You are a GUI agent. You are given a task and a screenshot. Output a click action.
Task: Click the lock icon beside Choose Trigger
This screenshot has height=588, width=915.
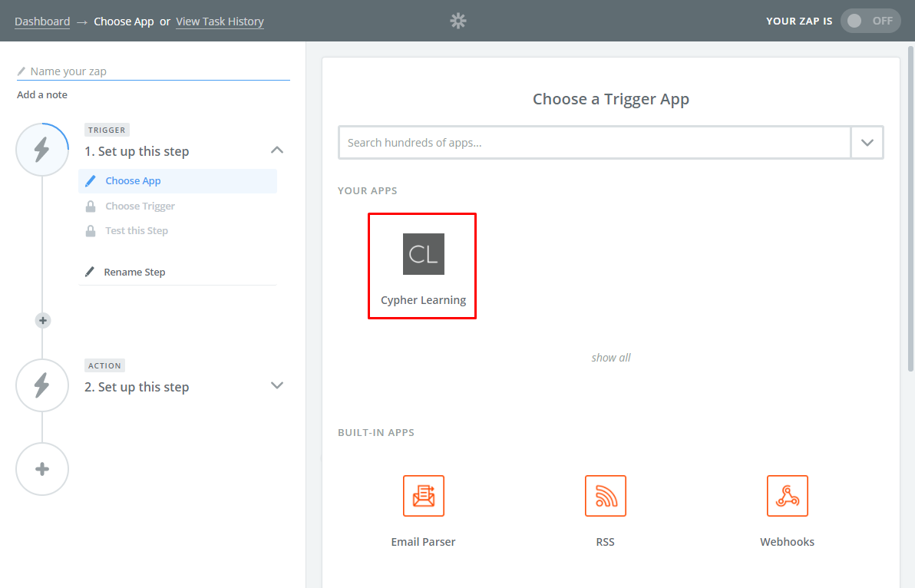coord(91,206)
